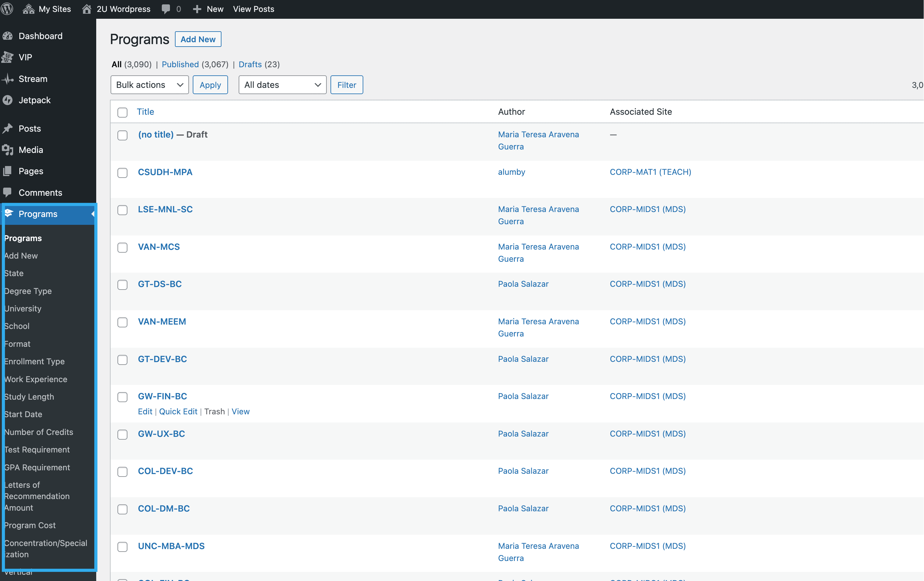Open the Bulk actions dropdown
The image size is (924, 581).
149,85
